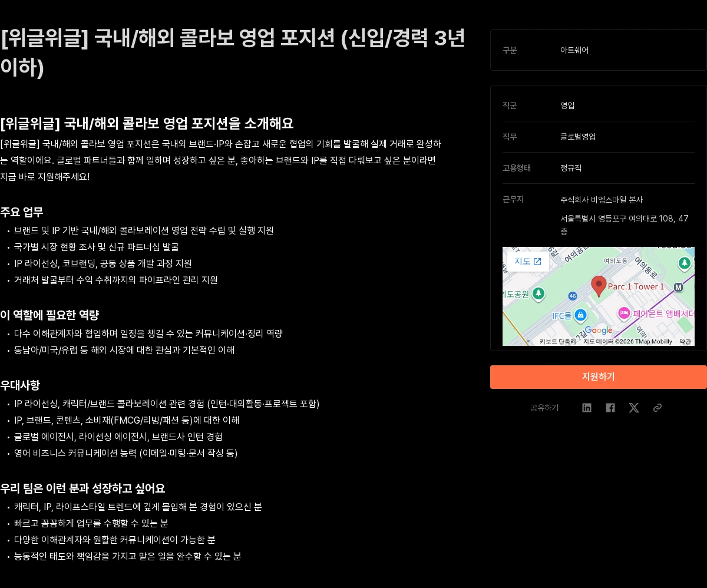Click the IP 라이선싱, 코브랜딩 bullet
The width and height of the screenshot is (707, 588).
pyautogui.click(x=103, y=263)
